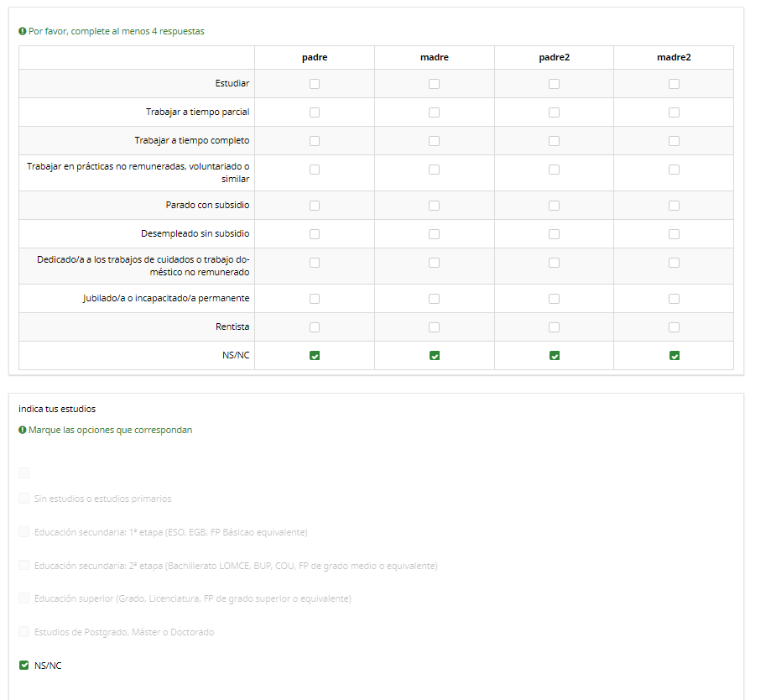Check Estudiar for padre
Image resolution: width=771 pixels, height=700 pixels.
pos(315,84)
